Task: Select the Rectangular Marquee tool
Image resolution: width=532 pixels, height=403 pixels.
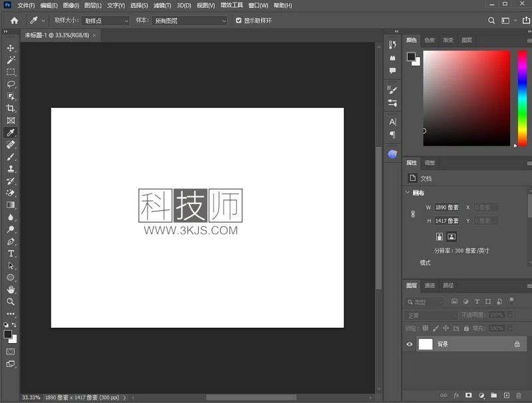Action: [x=11, y=72]
